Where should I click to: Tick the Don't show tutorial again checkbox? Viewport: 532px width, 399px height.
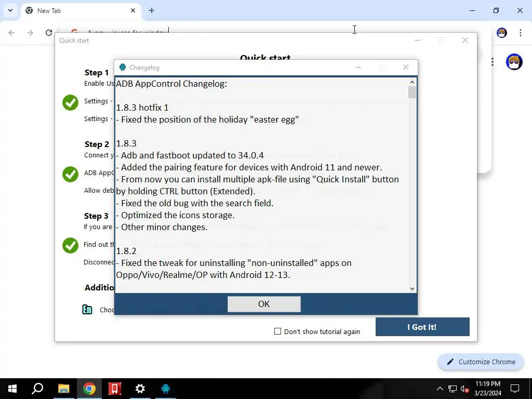pos(277,331)
